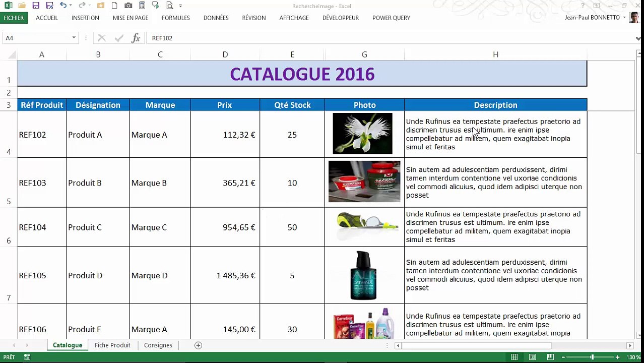Open zoom dialog via 130 % label
644x363 pixels.
coord(633,357)
